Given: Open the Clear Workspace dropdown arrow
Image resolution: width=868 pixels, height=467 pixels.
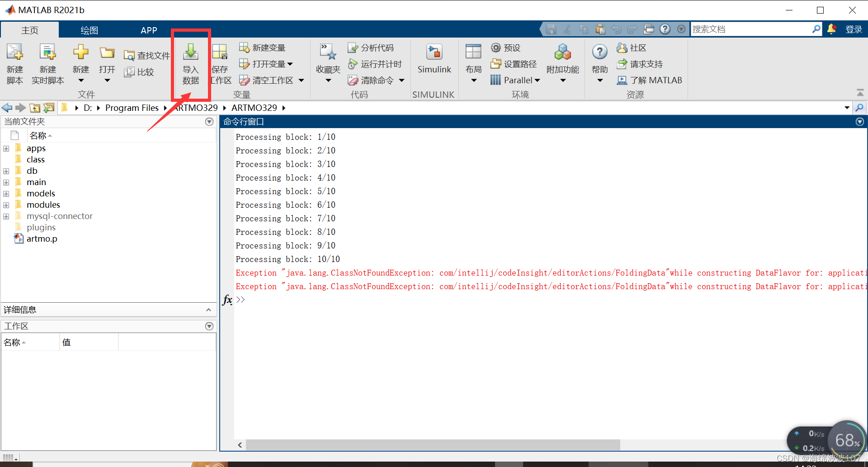Looking at the screenshot, I should (x=301, y=81).
